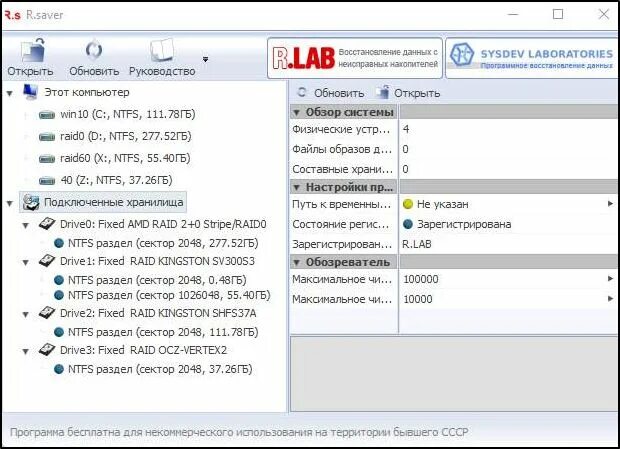
Task: Collapse the Drive2 KINGSTON SHFS37A node
Action: [x=26, y=315]
